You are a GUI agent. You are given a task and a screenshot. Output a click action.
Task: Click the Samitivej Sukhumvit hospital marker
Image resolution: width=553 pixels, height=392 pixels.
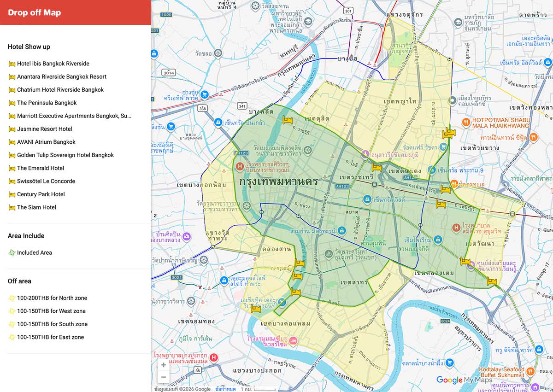pyautogui.click(x=456, y=227)
